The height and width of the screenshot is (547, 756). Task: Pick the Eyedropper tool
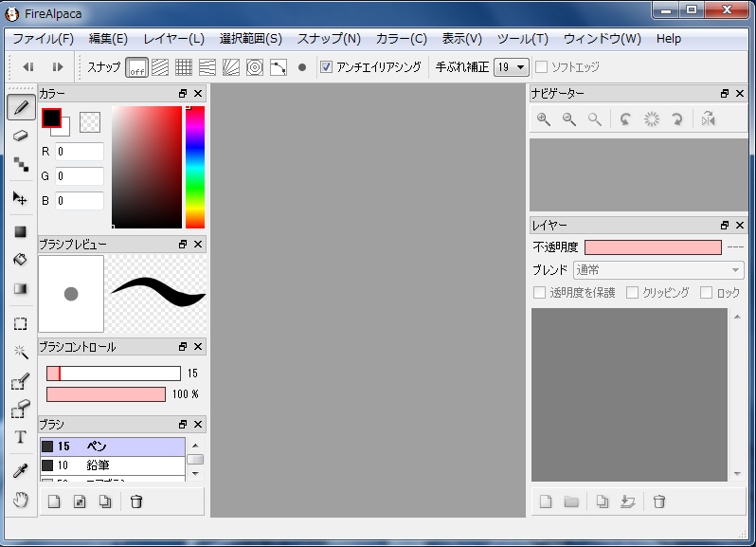[x=20, y=470]
